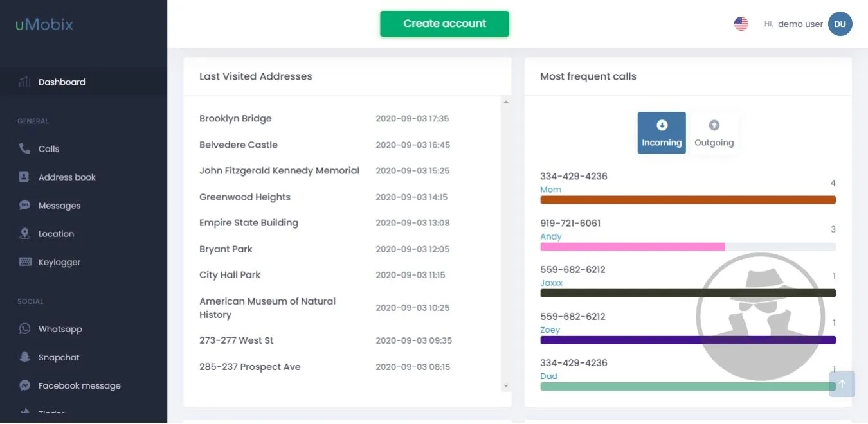Click the uMobix logo
Viewport: 868px width, 424px height.
click(x=44, y=25)
